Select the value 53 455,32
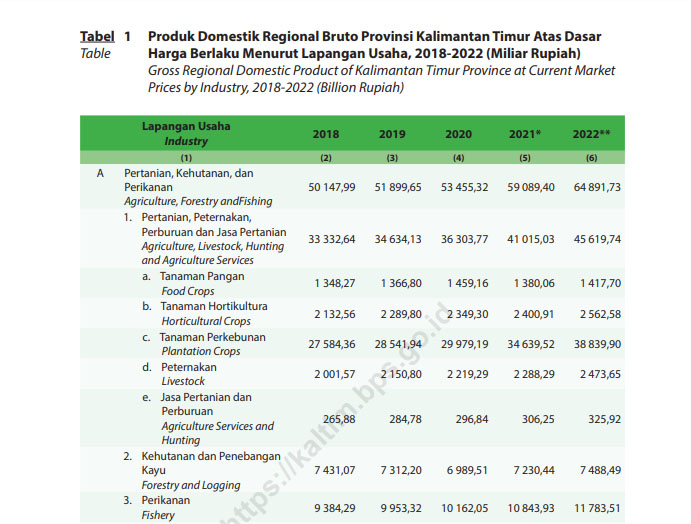Viewport: 691px width, 524px height. [x=464, y=187]
